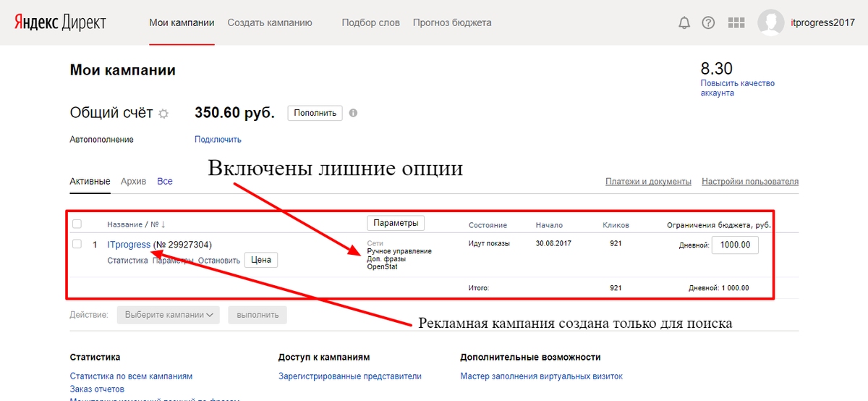Click the account balance 350.60 руб.
Viewport: 868px width, 401px height.
pos(234,113)
